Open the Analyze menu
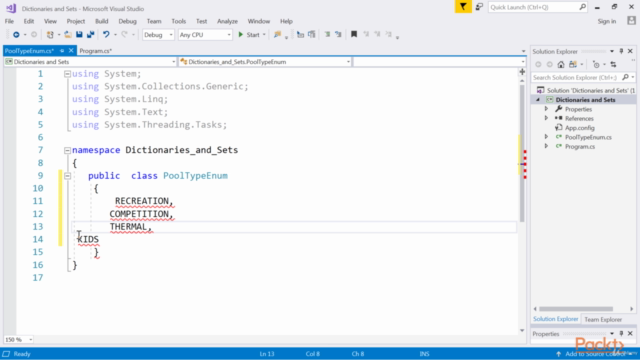 click(227, 21)
